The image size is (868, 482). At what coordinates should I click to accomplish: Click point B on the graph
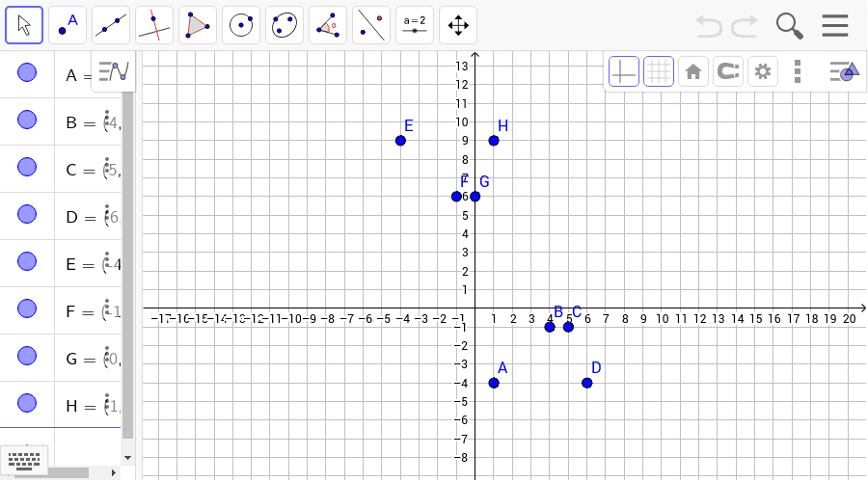tap(550, 327)
